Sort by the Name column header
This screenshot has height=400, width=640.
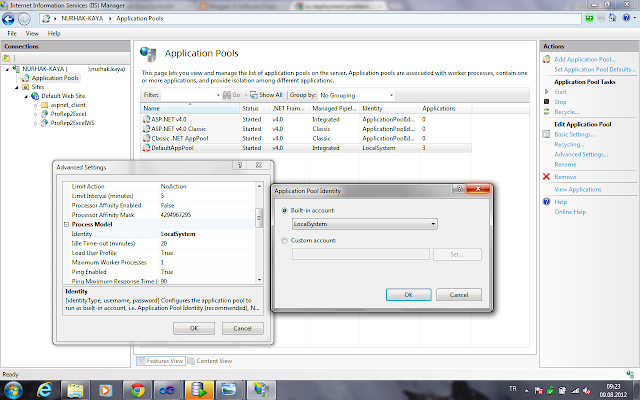coord(190,108)
